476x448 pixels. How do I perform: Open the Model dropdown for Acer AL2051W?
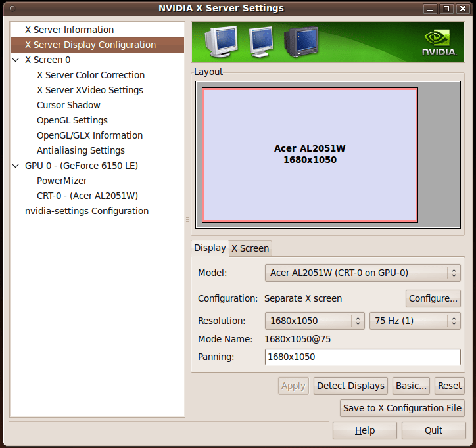click(x=362, y=273)
